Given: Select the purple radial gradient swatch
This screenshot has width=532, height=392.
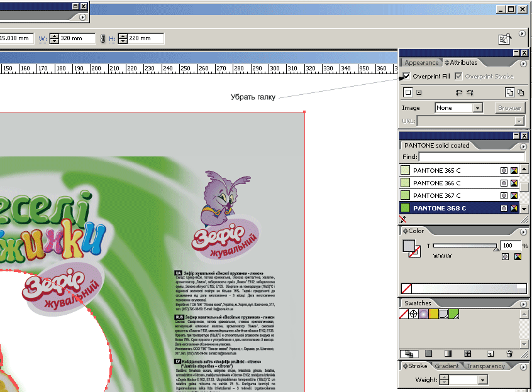Looking at the screenshot, I should tap(423, 314).
